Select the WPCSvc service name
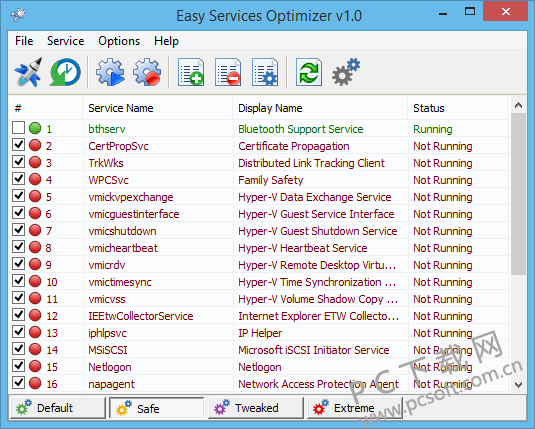 (109, 180)
